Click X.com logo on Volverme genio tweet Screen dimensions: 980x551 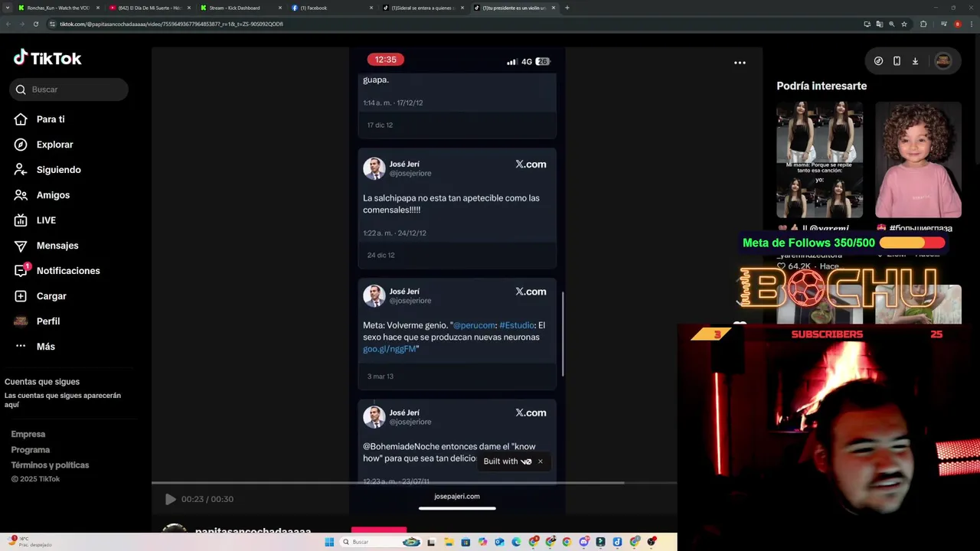tap(531, 292)
